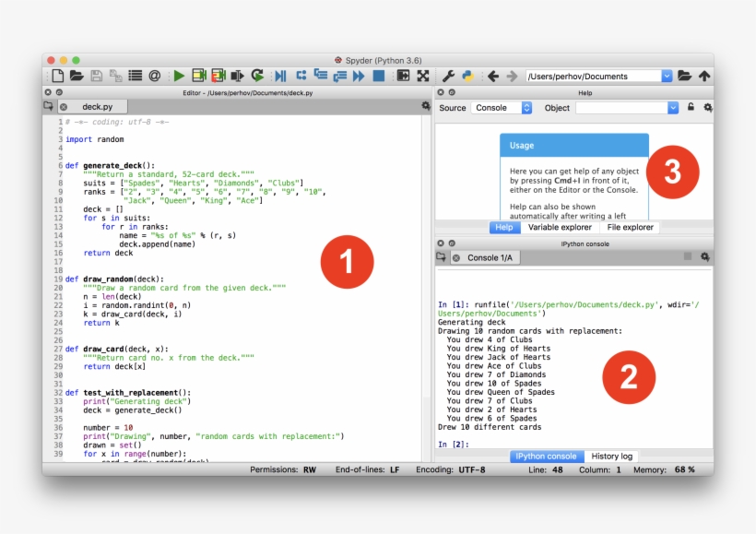The image size is (756, 534).
Task: Open the Variable explorer pane
Action: tap(561, 227)
